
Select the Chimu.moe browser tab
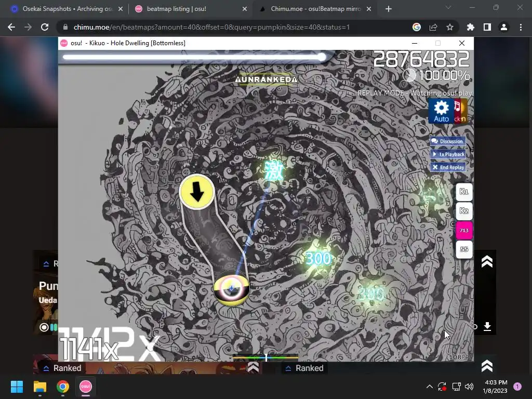[x=315, y=9]
